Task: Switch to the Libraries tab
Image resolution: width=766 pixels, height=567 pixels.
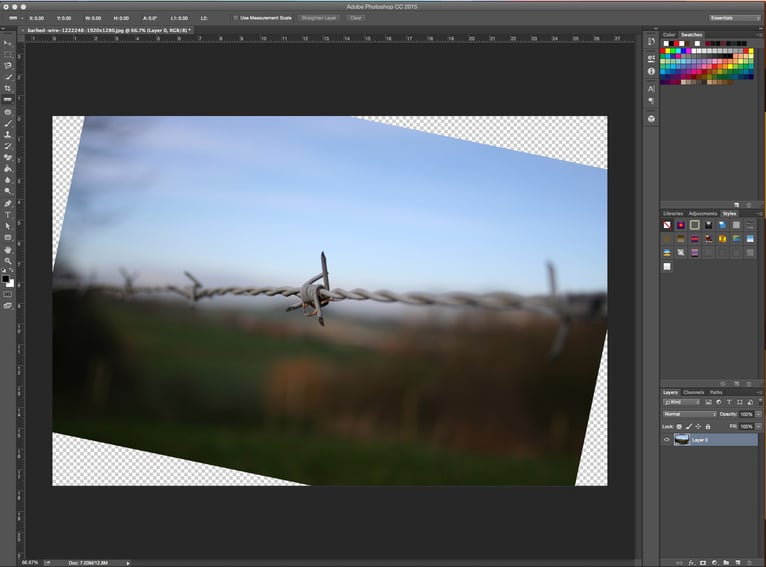Action: pyautogui.click(x=673, y=213)
